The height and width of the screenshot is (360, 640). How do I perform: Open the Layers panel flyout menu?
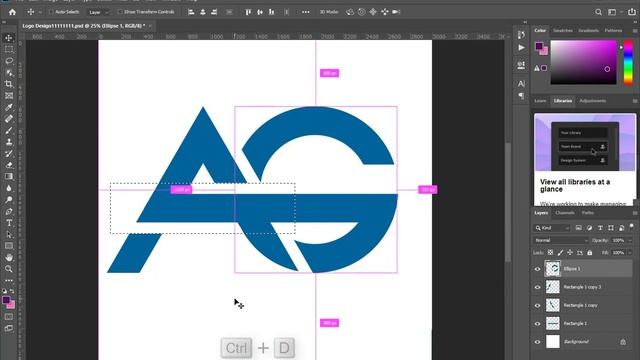point(635,213)
